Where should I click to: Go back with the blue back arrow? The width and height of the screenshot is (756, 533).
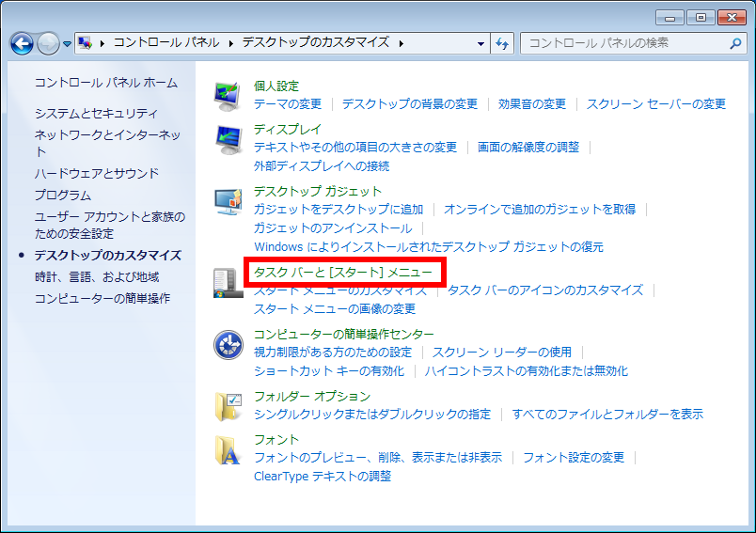point(23,44)
